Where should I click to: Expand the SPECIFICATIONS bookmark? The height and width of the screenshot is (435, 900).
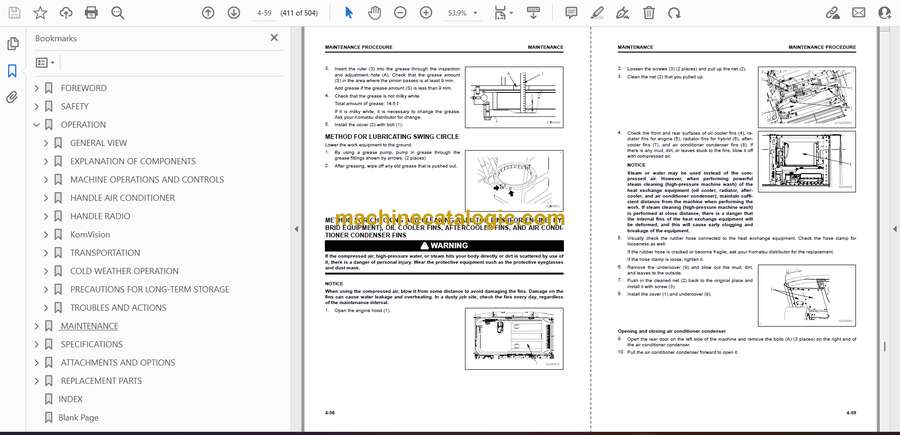pyautogui.click(x=37, y=344)
